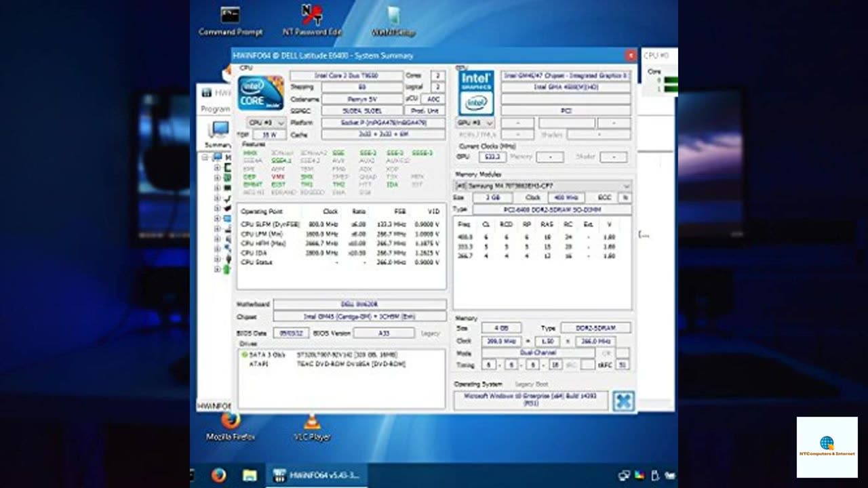The height and width of the screenshot is (488, 868).
Task: Close System Summary with the blue X button
Action: [623, 401]
